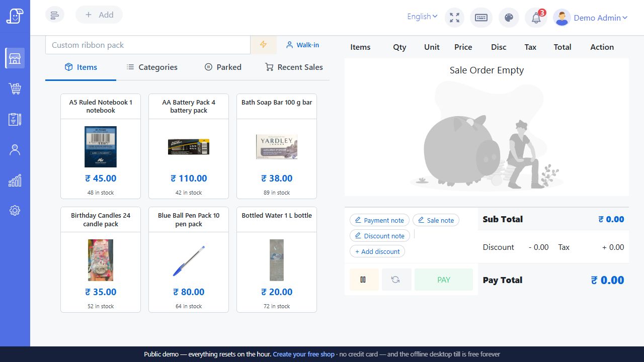Click the '48 in stock' label
644x362 pixels.
click(101, 193)
